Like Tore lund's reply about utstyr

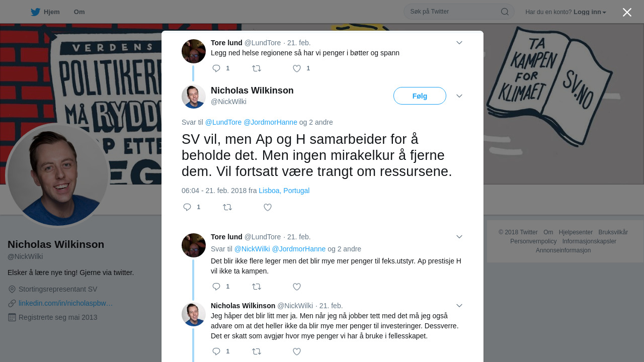(297, 287)
